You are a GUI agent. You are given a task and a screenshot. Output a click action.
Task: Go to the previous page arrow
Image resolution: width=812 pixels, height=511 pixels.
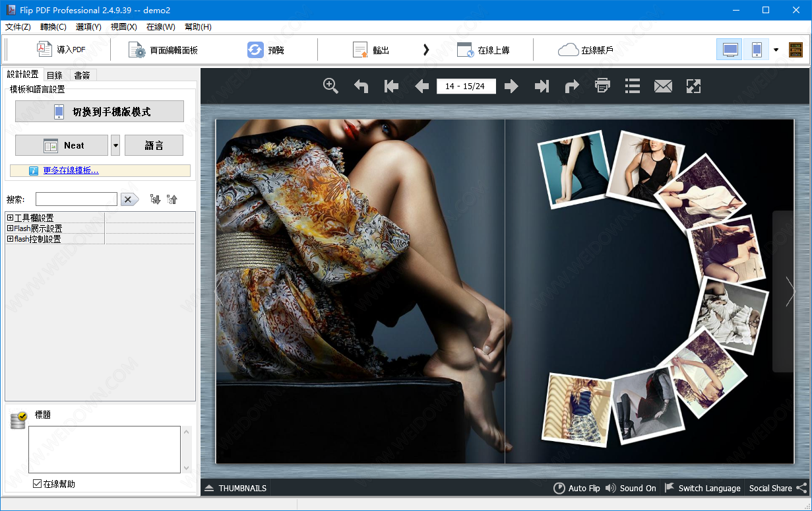tap(422, 86)
